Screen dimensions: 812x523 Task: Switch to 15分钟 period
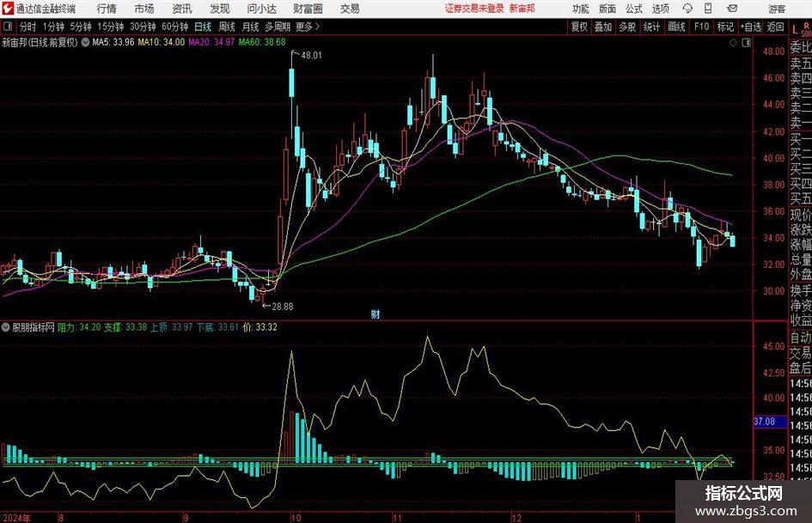tap(111, 27)
